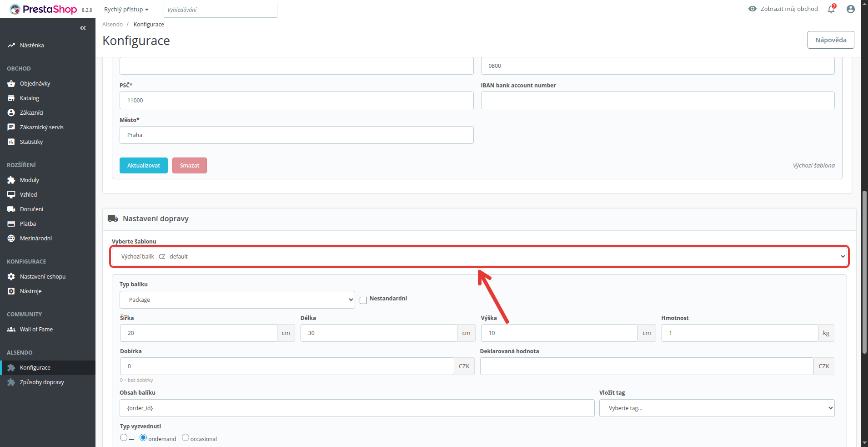This screenshot has width=868, height=447.
Task: Click the Zákazníci person icon
Action: coord(11,113)
